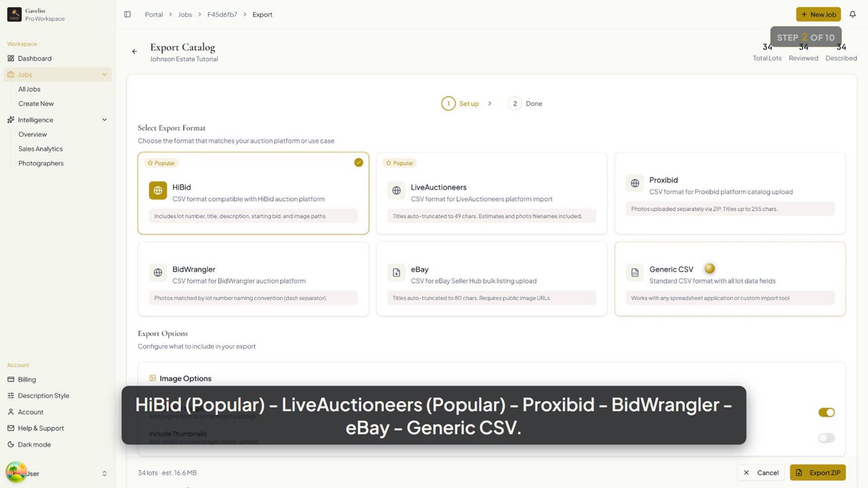Go back using the arrow next to Export Catalog

click(134, 52)
